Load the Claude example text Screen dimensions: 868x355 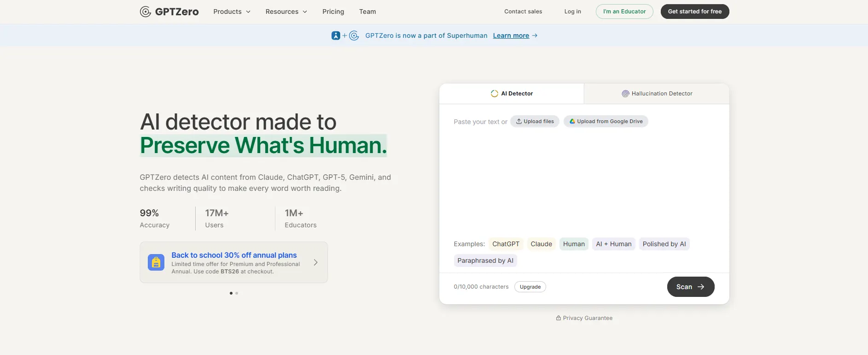pos(542,244)
